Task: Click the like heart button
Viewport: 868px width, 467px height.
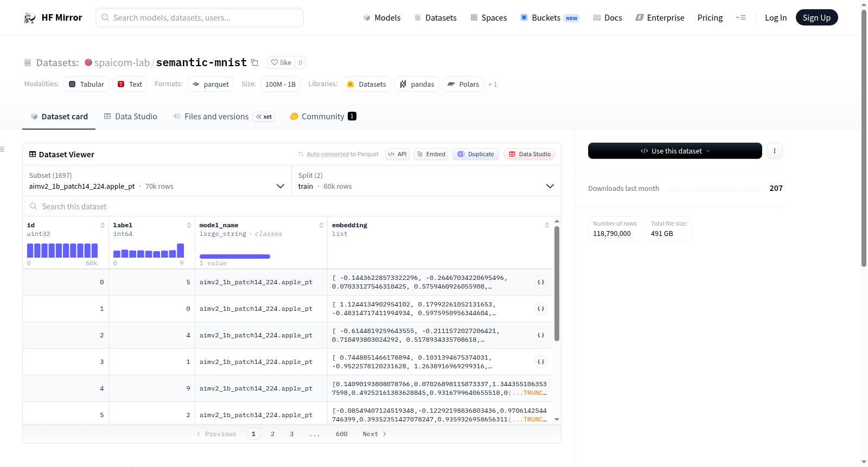Action: 281,62
